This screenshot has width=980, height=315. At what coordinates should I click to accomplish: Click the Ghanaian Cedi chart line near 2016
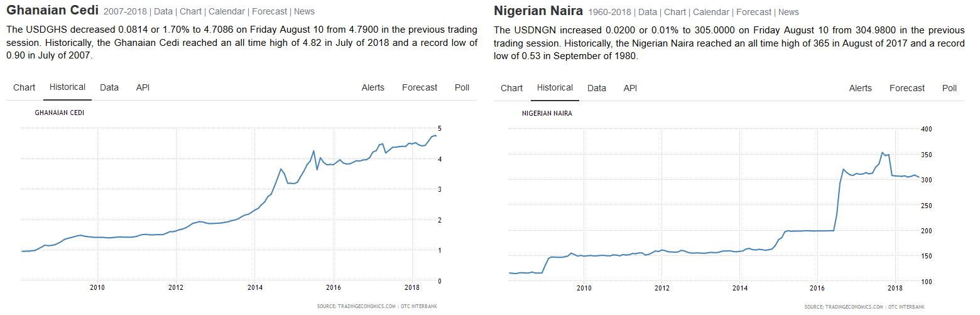click(x=334, y=164)
